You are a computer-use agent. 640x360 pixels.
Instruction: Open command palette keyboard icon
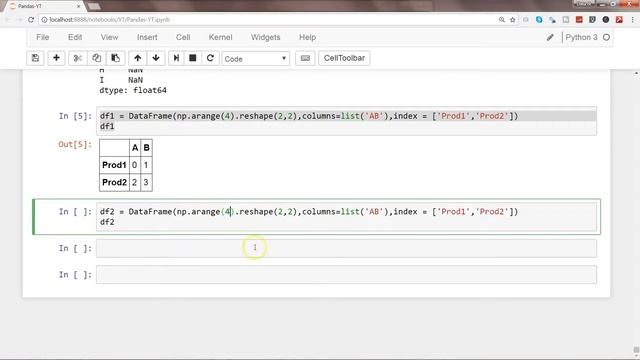click(x=305, y=58)
